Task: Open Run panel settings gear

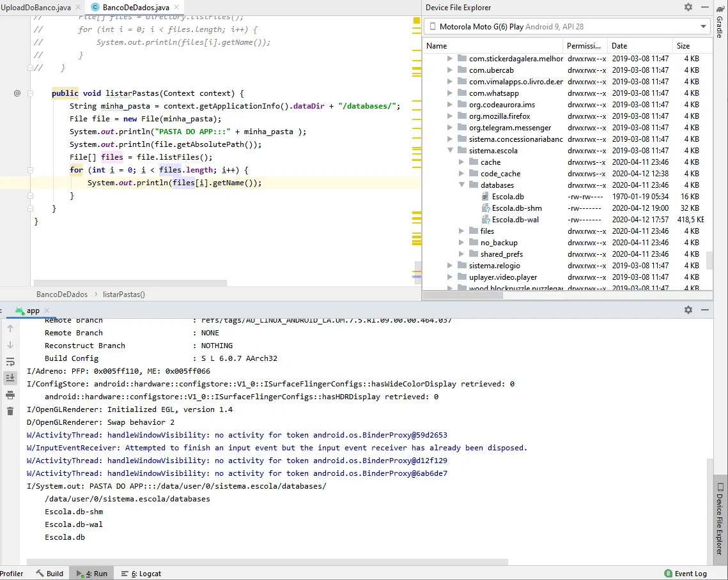Action: click(x=688, y=310)
